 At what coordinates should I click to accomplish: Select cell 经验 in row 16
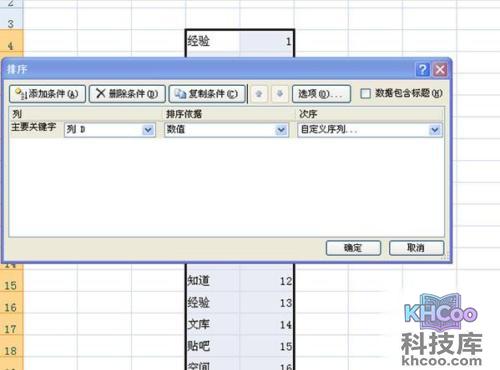(212, 302)
